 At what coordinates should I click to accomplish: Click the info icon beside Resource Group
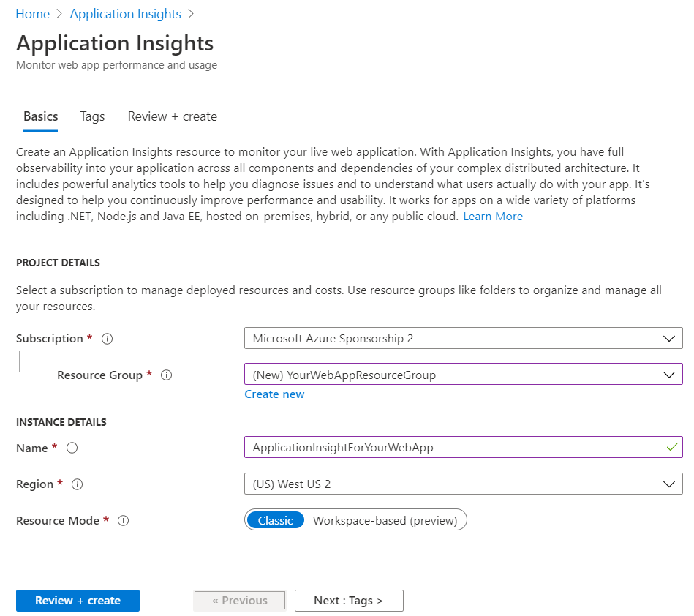point(166,375)
